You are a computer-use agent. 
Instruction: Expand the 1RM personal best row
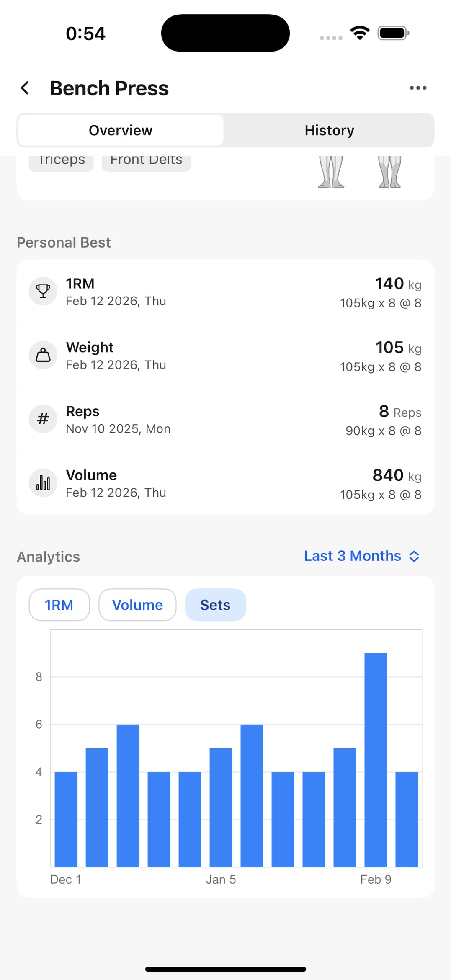[225, 292]
